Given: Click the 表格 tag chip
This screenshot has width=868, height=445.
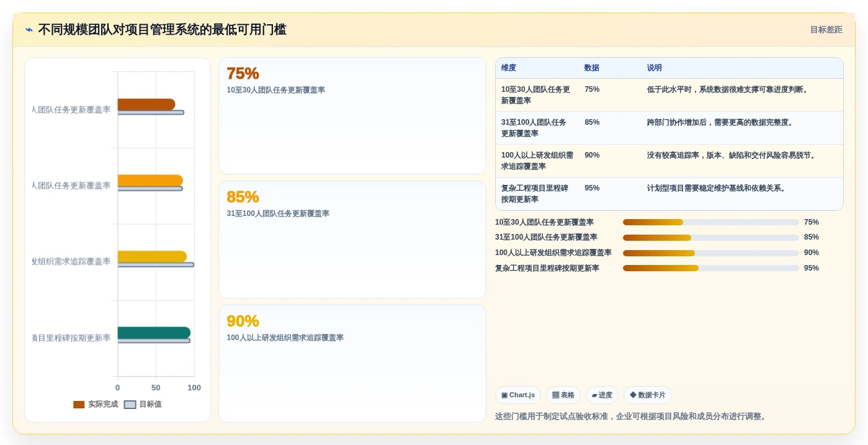Looking at the screenshot, I should click(563, 395).
